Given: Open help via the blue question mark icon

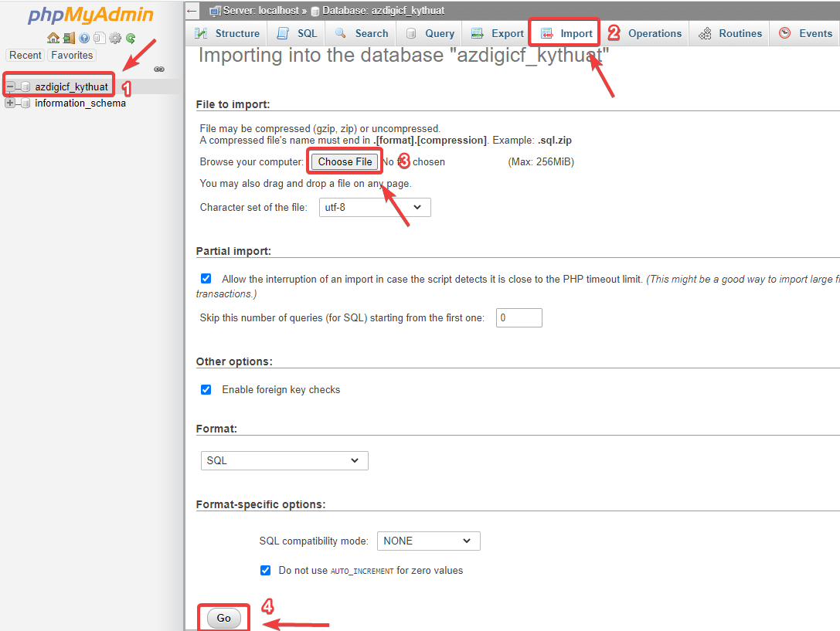Looking at the screenshot, I should point(83,38).
